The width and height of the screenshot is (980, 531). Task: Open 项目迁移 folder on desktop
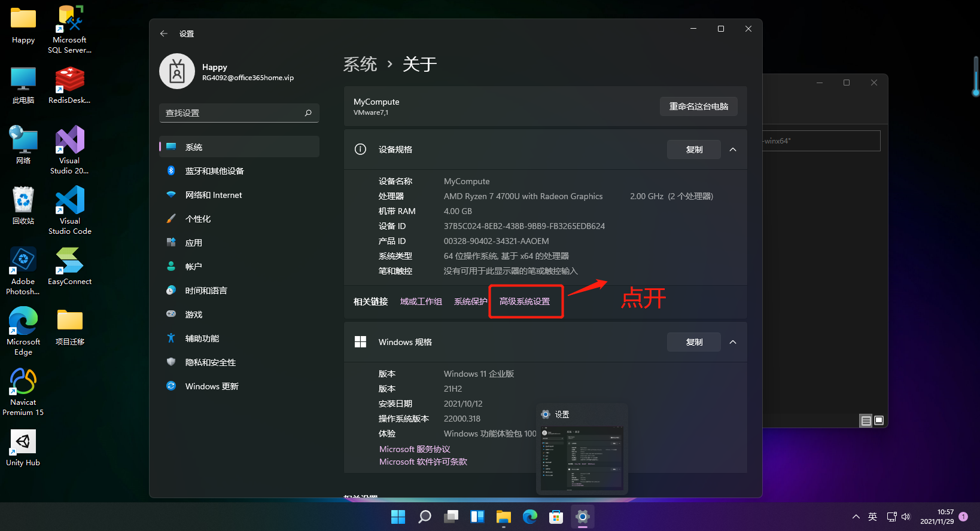pyautogui.click(x=70, y=326)
